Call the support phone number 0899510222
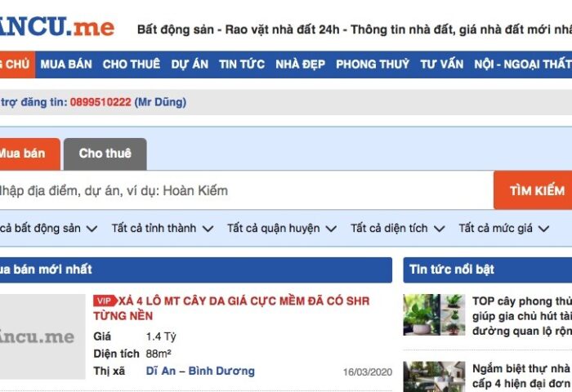 [x=101, y=102]
